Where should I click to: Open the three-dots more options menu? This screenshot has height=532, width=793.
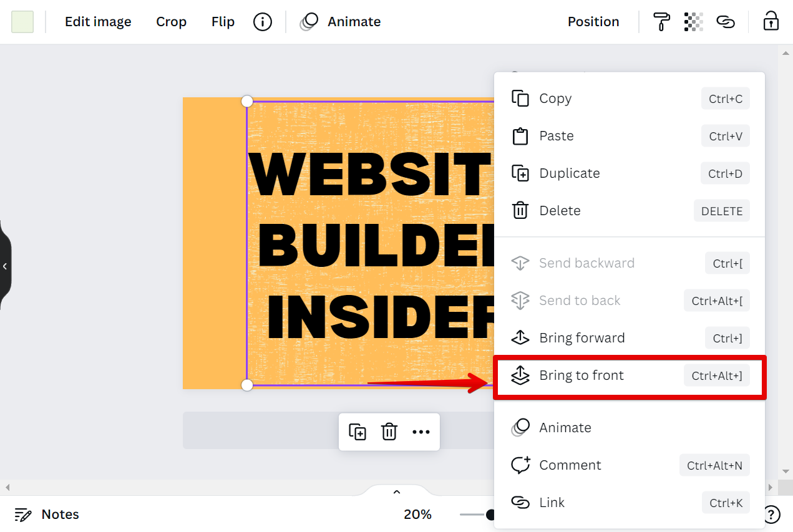coord(421,432)
